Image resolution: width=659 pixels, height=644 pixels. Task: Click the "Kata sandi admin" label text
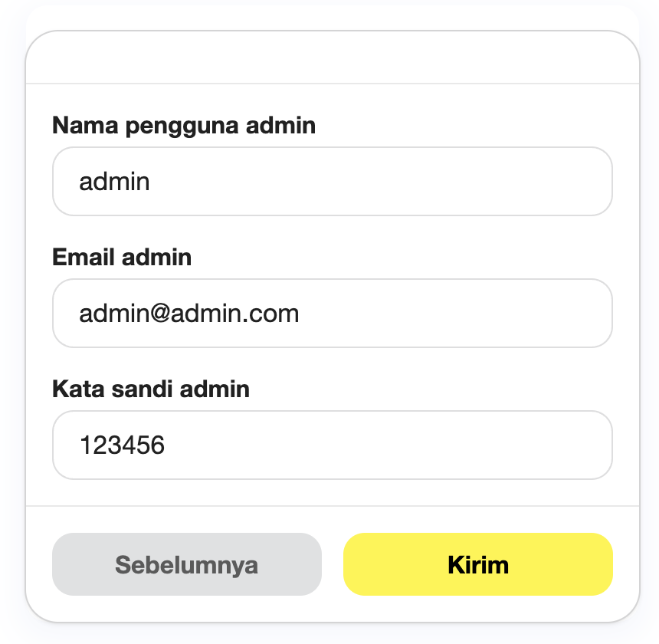[x=151, y=389]
